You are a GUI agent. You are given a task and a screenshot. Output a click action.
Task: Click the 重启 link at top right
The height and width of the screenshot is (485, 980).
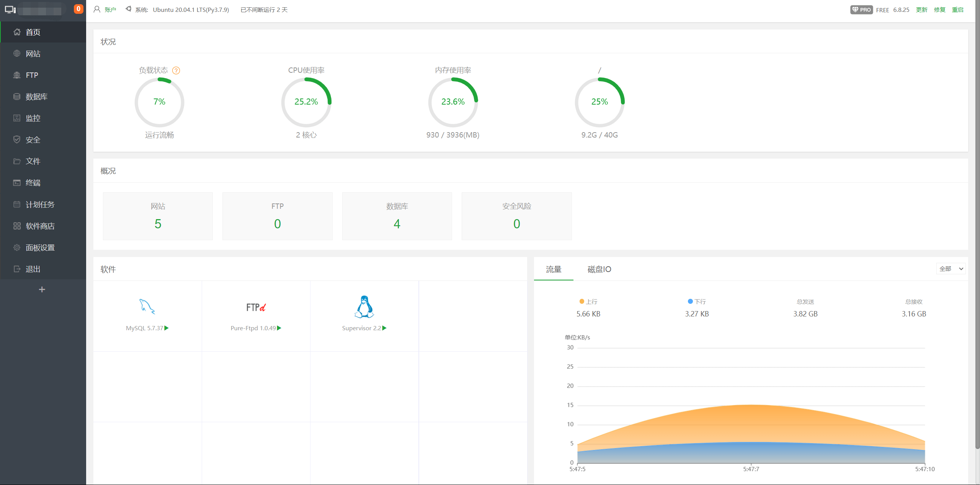click(957, 10)
